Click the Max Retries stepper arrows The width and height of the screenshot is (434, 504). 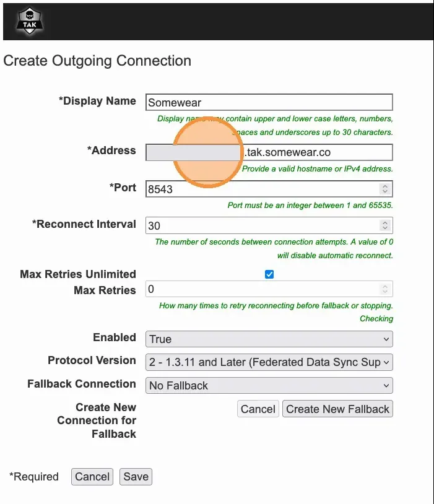click(385, 289)
